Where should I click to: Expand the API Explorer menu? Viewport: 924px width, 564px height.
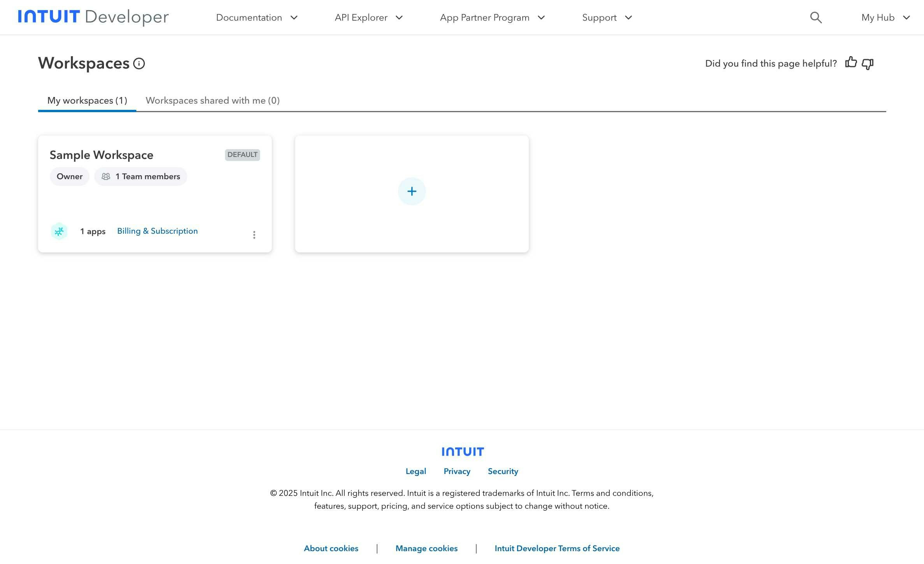(369, 18)
